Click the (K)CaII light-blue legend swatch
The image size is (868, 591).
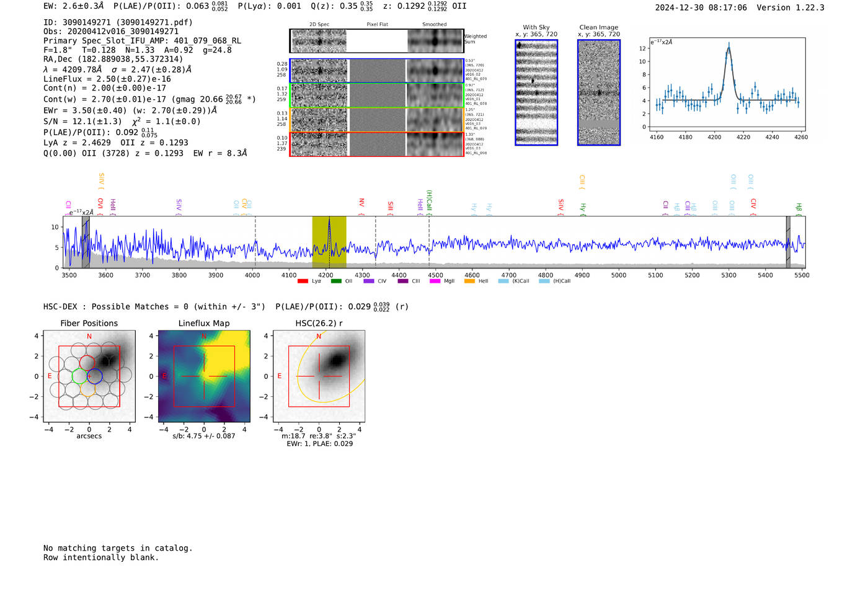pos(503,281)
